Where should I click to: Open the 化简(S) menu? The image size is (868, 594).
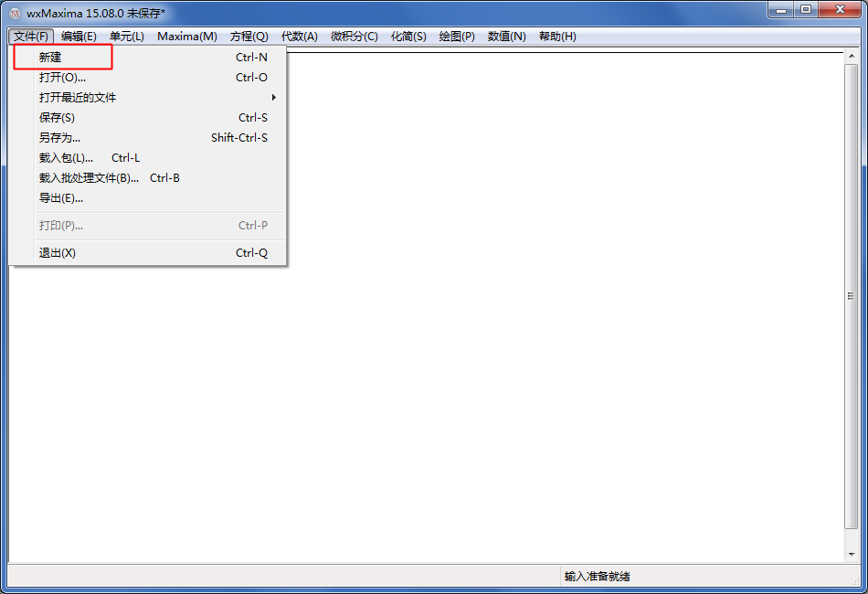pos(408,37)
